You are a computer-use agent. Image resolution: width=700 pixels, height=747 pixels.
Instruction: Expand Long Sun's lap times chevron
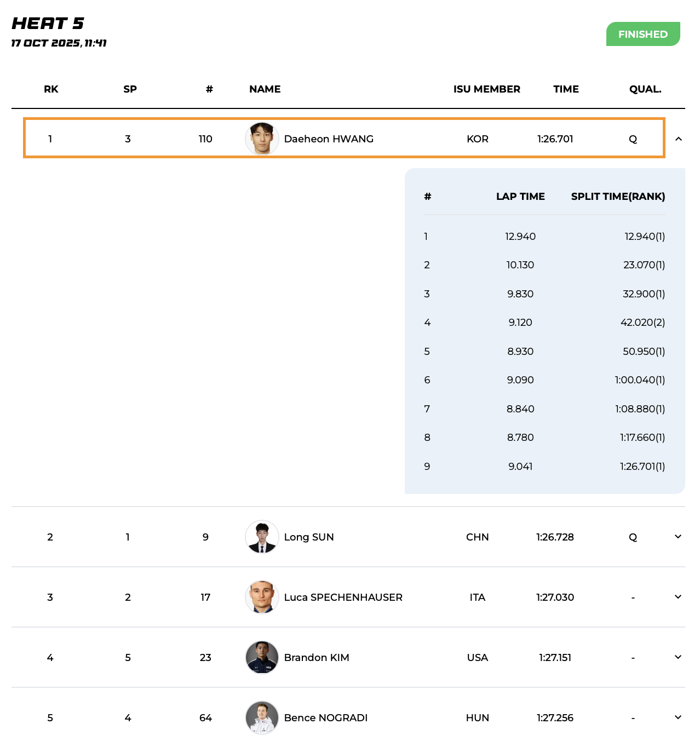(x=678, y=537)
